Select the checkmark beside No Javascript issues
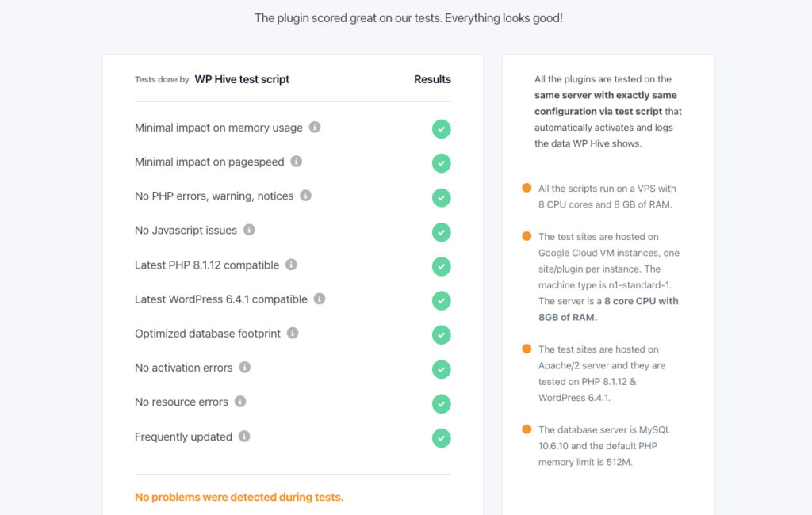812x515 pixels. (x=442, y=231)
